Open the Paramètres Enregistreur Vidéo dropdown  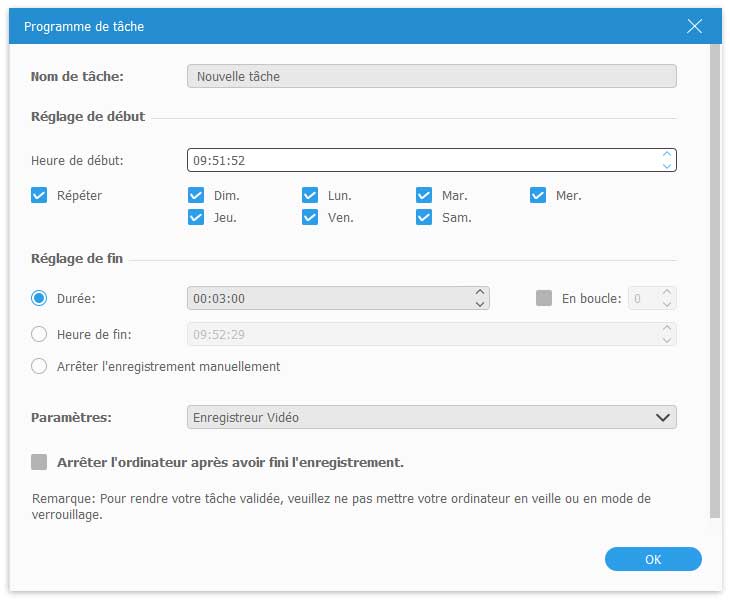(x=431, y=417)
